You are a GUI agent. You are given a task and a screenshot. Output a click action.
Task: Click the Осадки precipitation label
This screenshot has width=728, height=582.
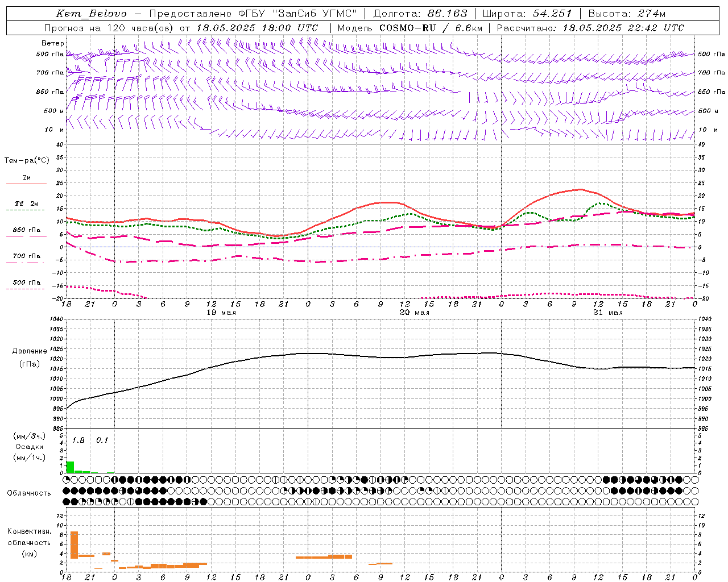click(30, 447)
